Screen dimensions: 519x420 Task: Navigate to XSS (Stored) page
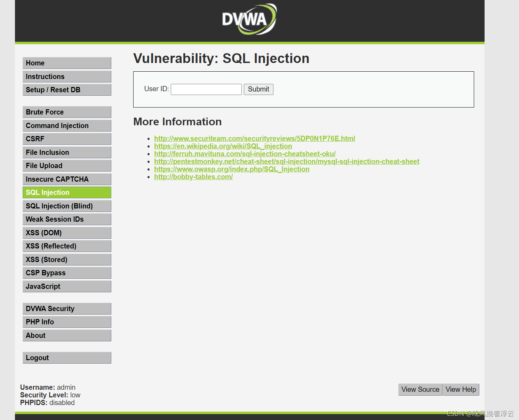[67, 260]
